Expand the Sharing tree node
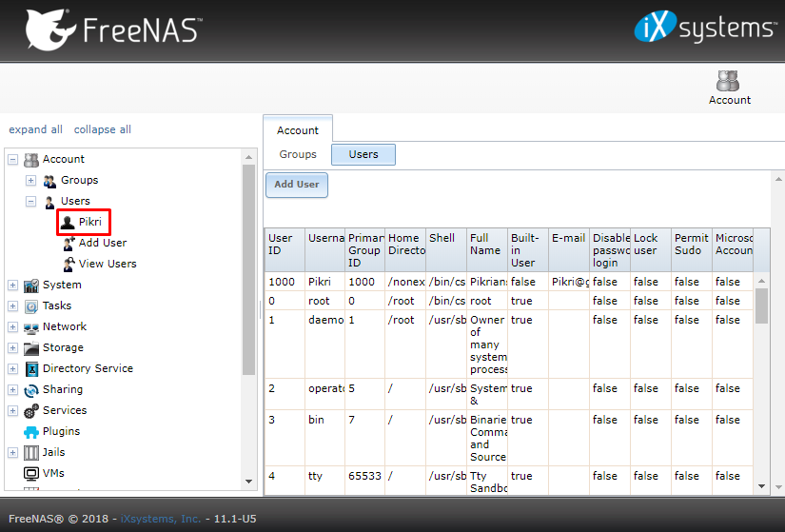Screen dimensions: 785x532 13,390
